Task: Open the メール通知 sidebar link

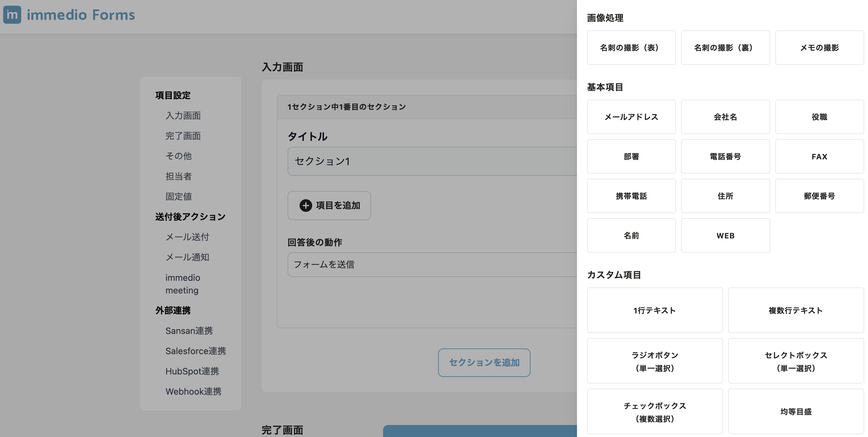Action: [x=187, y=257]
